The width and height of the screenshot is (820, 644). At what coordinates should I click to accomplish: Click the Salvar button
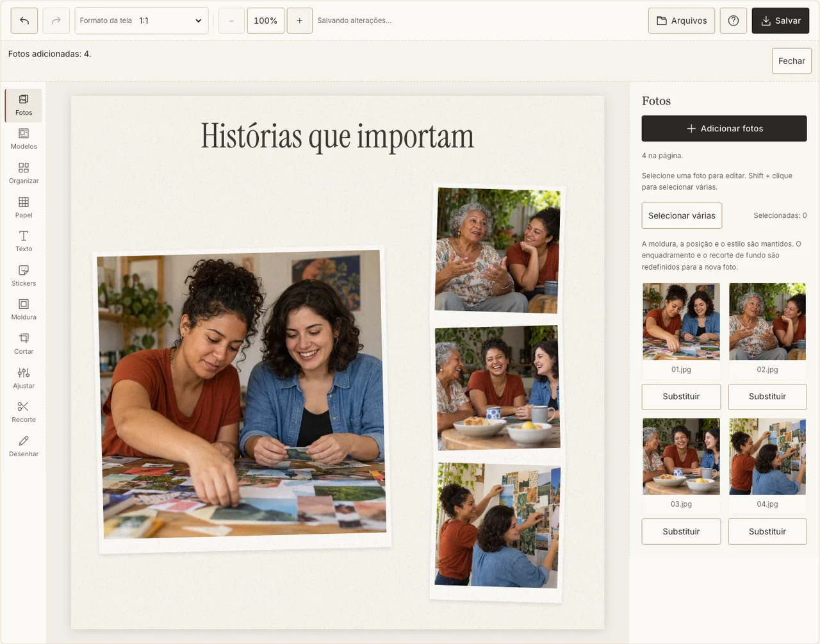point(780,21)
